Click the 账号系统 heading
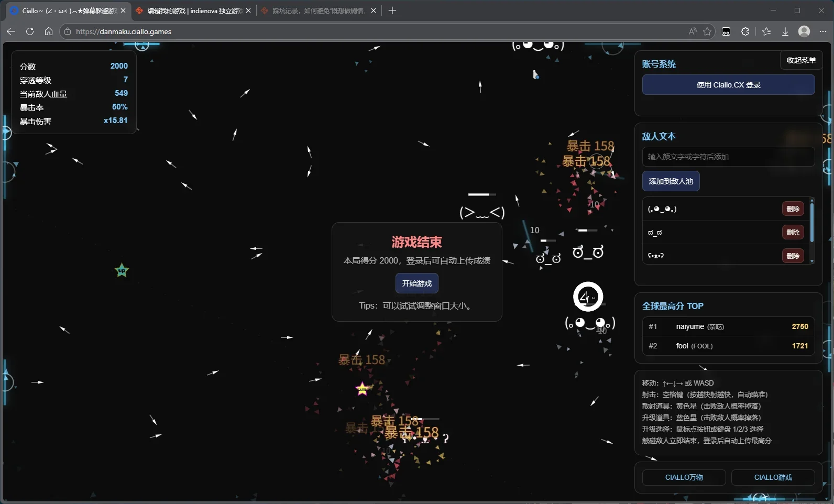Viewport: 834px width, 504px height. click(x=659, y=64)
